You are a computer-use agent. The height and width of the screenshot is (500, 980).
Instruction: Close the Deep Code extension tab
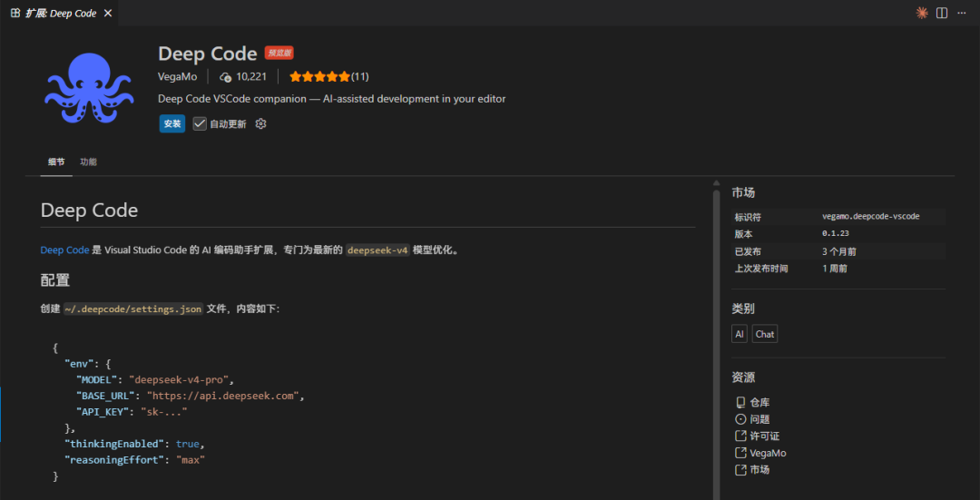pyautogui.click(x=107, y=13)
